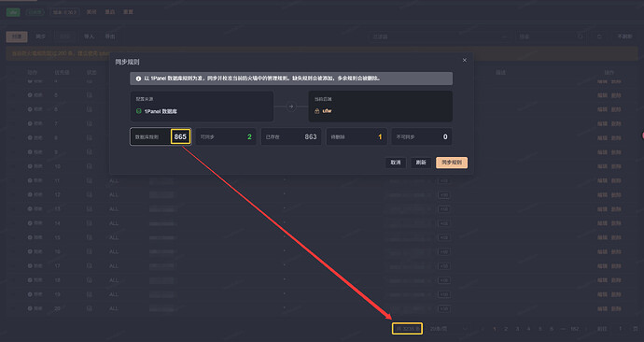Click 重置 link in firewall header
This screenshot has height=342, width=644.
(x=128, y=12)
